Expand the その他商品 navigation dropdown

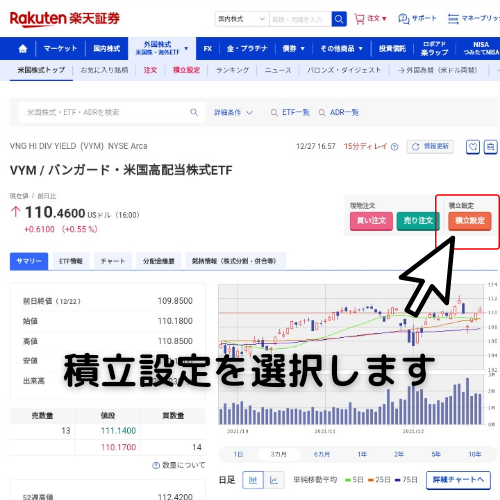pyautogui.click(x=360, y=49)
